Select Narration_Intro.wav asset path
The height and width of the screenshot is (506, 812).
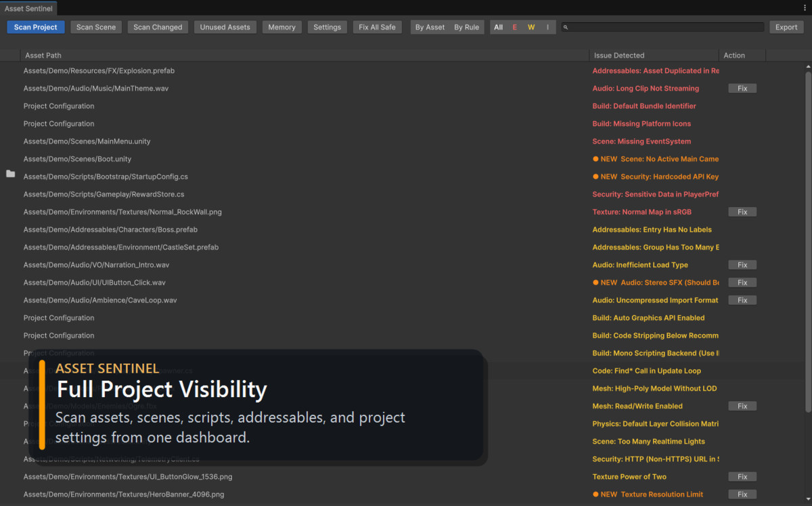point(96,265)
